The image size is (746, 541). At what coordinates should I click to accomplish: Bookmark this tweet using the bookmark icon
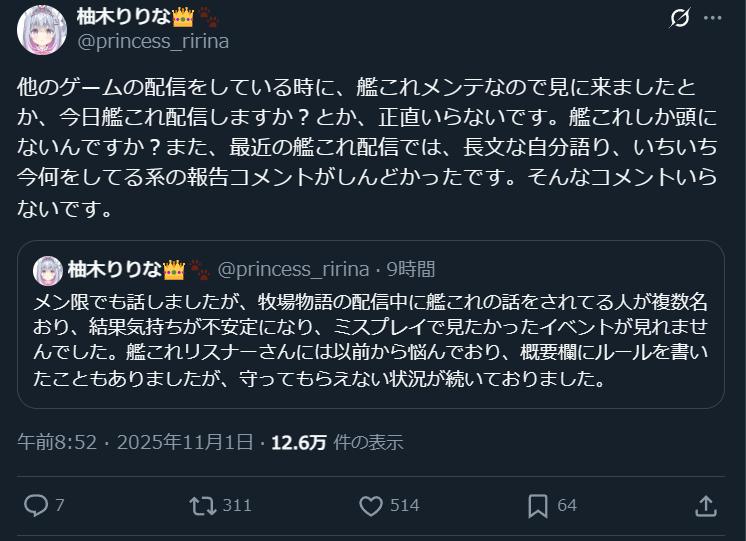coord(539,505)
